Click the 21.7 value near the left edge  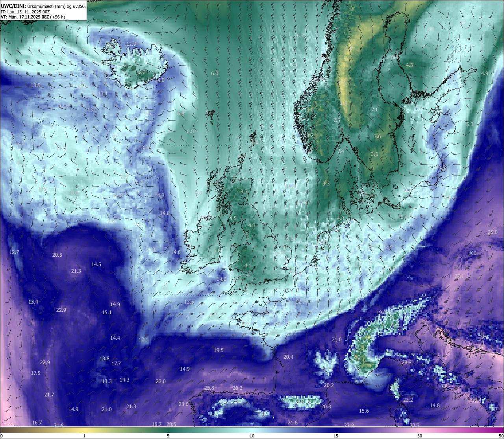coord(49,395)
